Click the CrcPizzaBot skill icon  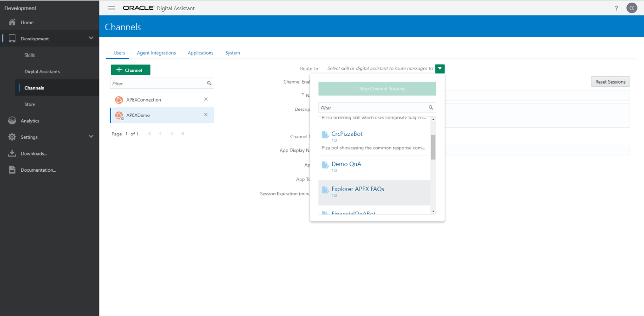325,135
